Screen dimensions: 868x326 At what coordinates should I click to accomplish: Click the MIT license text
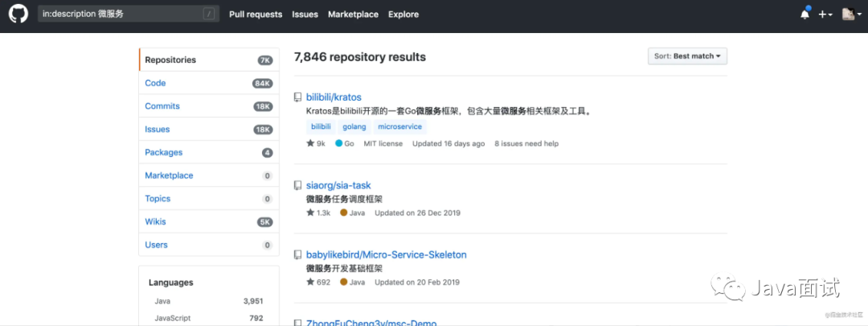coord(383,143)
